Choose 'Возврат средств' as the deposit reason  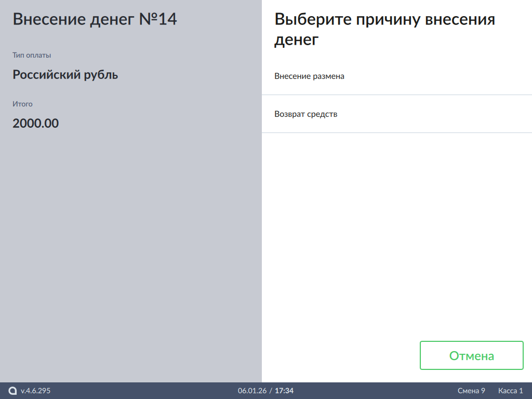coord(306,114)
